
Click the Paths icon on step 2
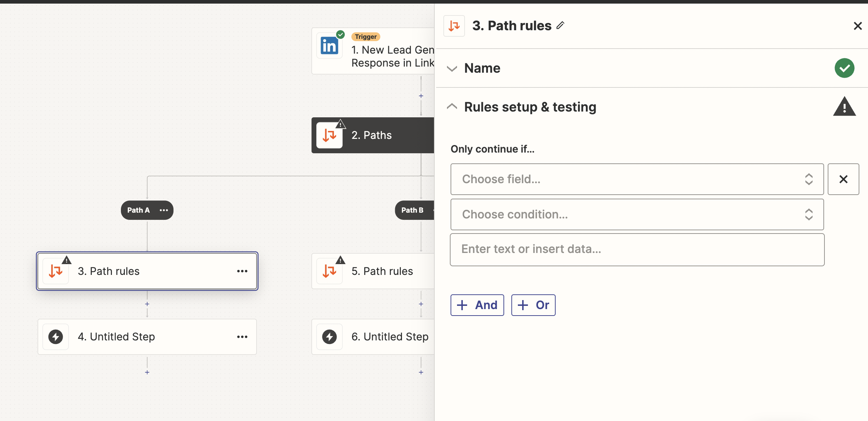[329, 135]
